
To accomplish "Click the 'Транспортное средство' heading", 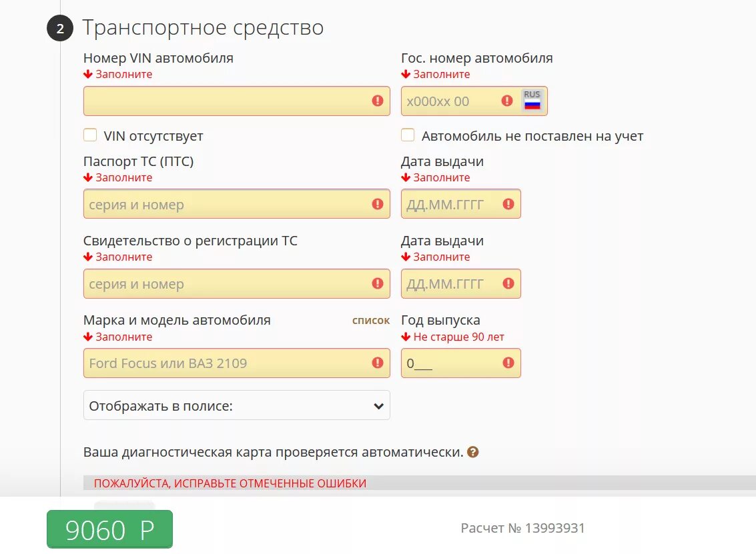I will pos(203,27).
